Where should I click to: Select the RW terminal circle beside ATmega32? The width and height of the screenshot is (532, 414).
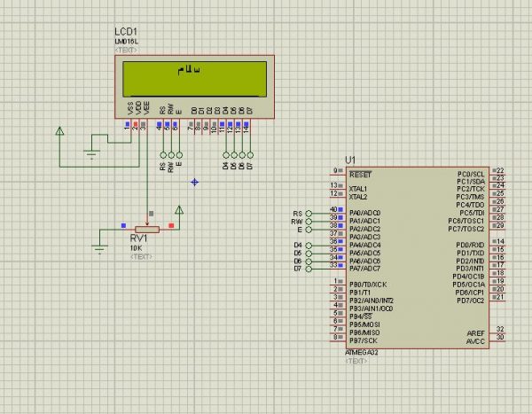pyautogui.click(x=309, y=222)
